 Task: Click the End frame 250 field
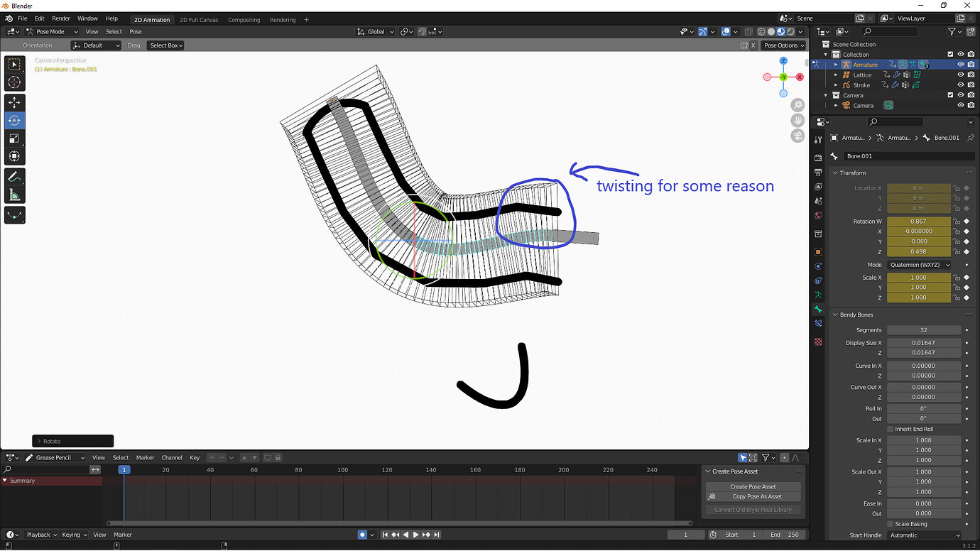785,535
